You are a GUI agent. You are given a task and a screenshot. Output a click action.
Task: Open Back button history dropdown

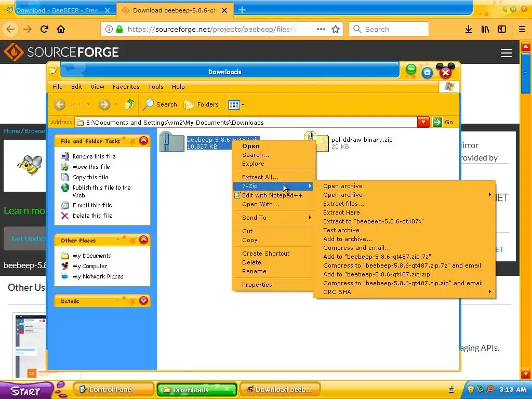(88, 104)
